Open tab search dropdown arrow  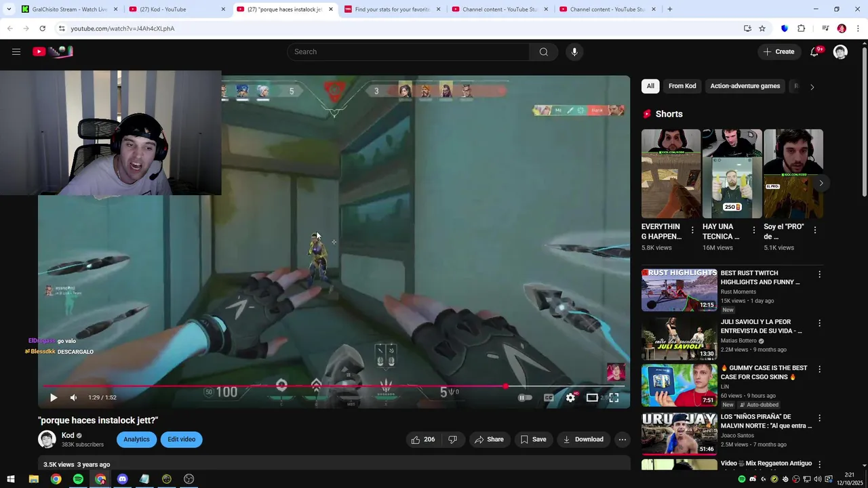pos(9,9)
